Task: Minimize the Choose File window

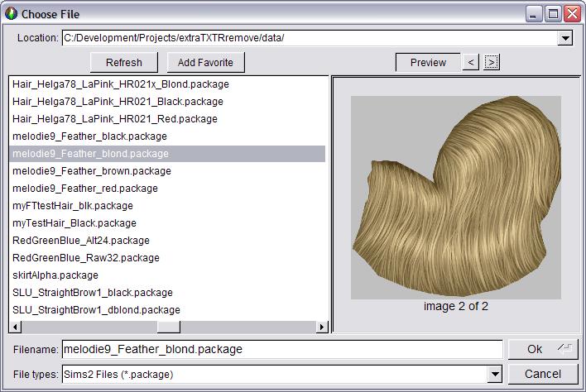Action: [x=534, y=14]
